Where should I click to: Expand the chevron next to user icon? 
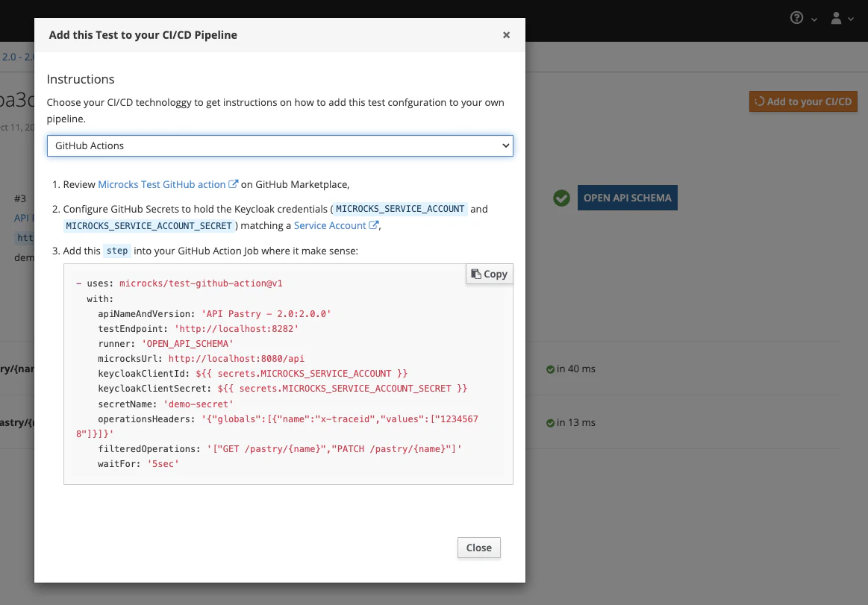[x=851, y=19]
